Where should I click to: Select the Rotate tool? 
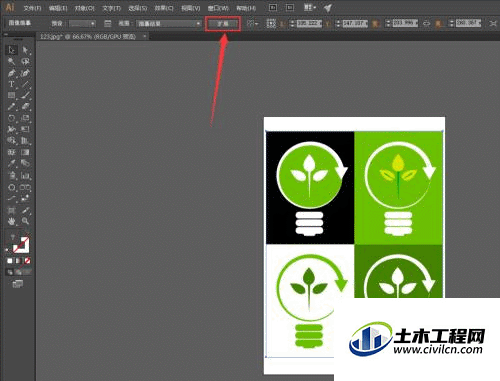pos(12,118)
